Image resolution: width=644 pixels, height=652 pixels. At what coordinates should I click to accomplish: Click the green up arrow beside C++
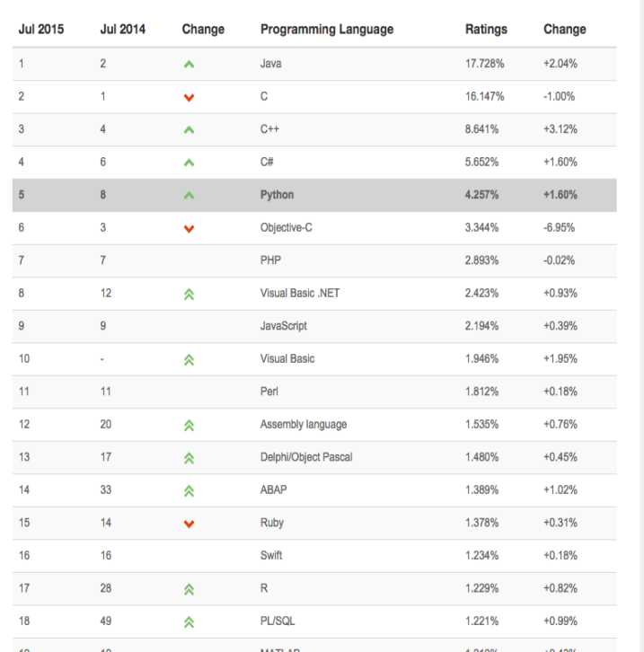[x=189, y=129]
